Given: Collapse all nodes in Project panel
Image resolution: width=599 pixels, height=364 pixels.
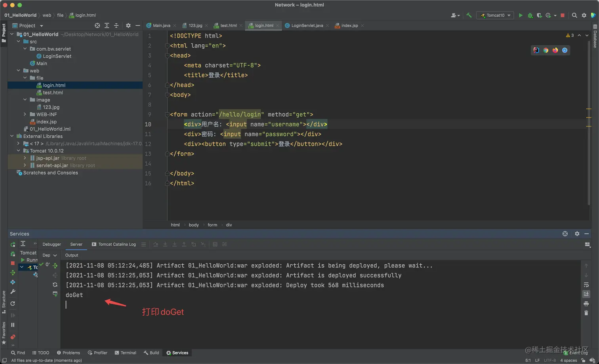Looking at the screenshot, I should [x=116, y=25].
